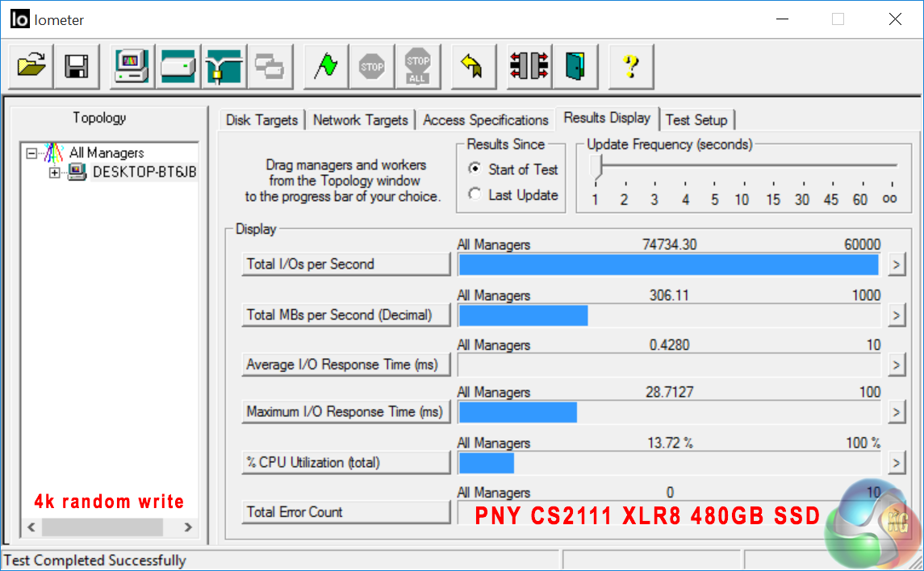Stop current test icon
The height and width of the screenshot is (571, 924).
pos(372,66)
